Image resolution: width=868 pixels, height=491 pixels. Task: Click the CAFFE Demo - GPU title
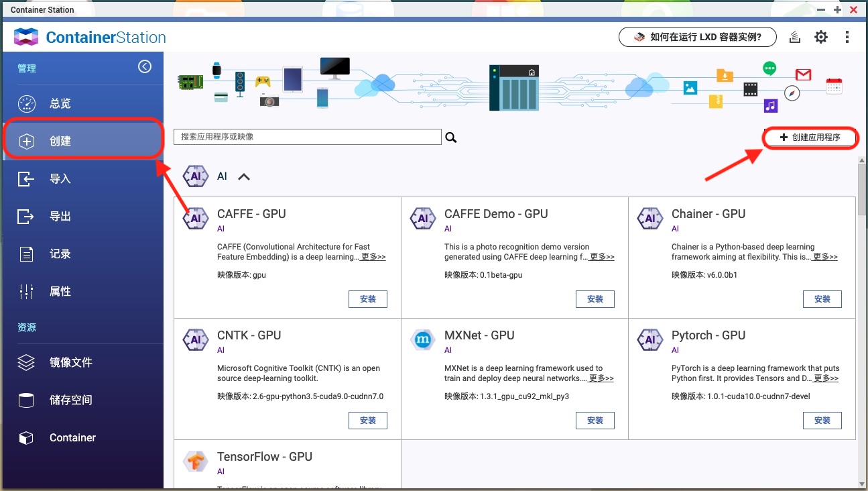496,214
